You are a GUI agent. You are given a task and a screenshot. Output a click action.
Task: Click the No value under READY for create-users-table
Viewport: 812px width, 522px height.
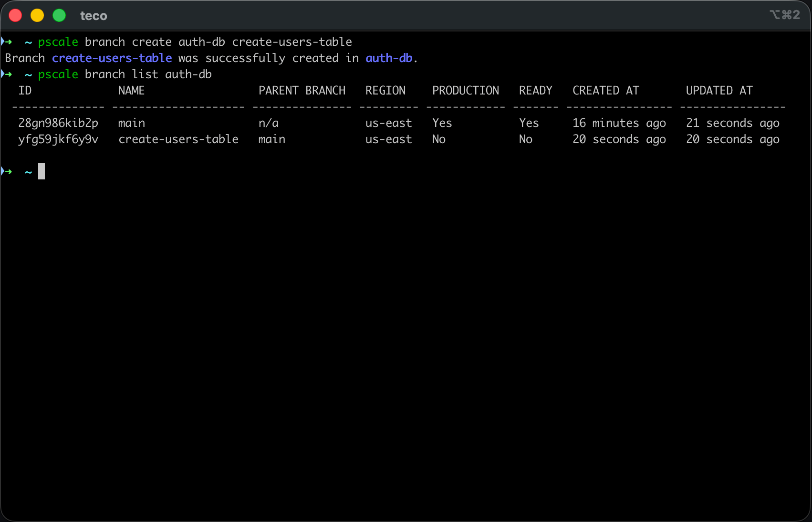525,139
